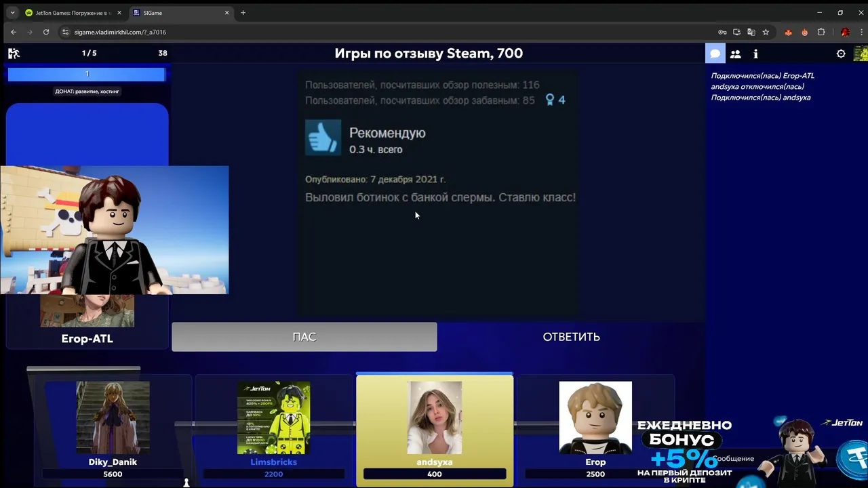Open site information icon in address bar
Viewport: 868px width, 488px height.
click(x=65, y=32)
